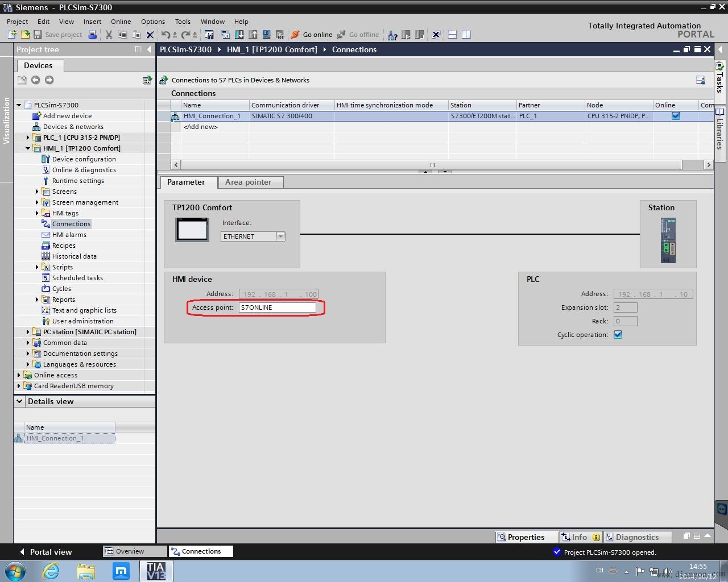728x582 pixels.
Task: Collapse the HMI_1 [TP1200 Comfort] tree node
Action: [28, 148]
